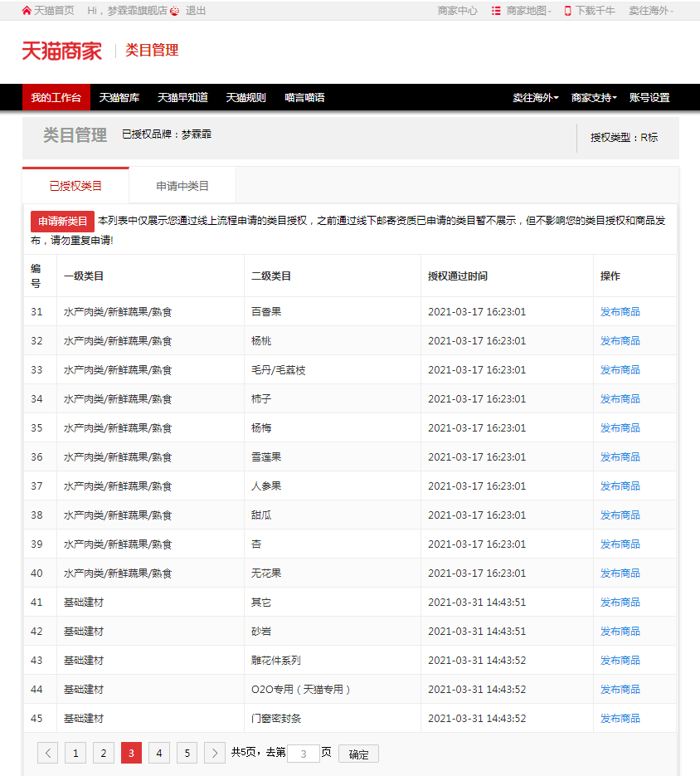Click 发布商品 for row 40 无花果
The width and height of the screenshot is (700, 776).
pos(620,573)
